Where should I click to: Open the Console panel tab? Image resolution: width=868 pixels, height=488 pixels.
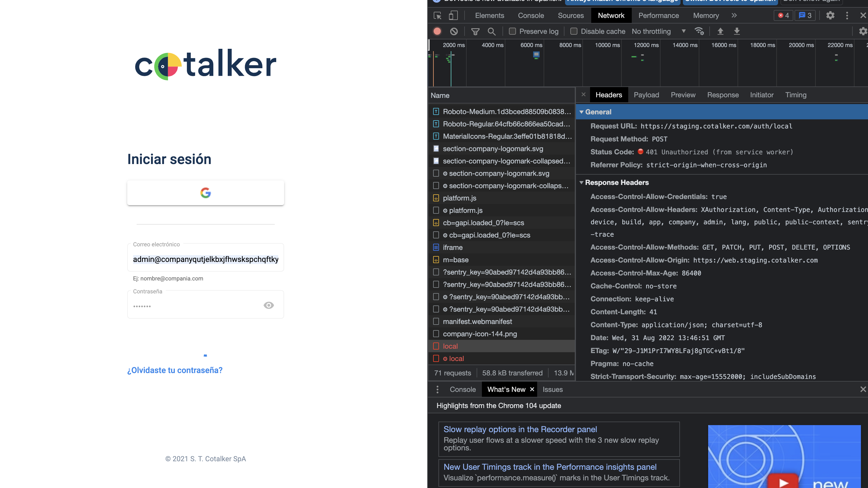(531, 16)
